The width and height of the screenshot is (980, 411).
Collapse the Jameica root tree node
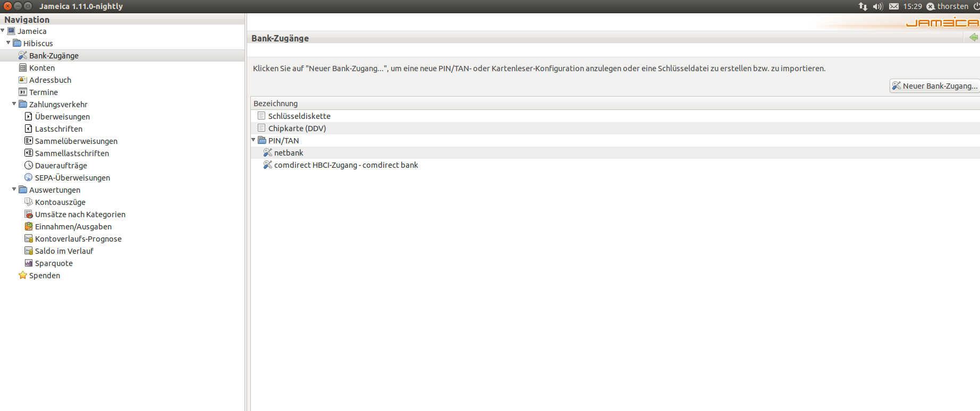pyautogui.click(x=3, y=31)
